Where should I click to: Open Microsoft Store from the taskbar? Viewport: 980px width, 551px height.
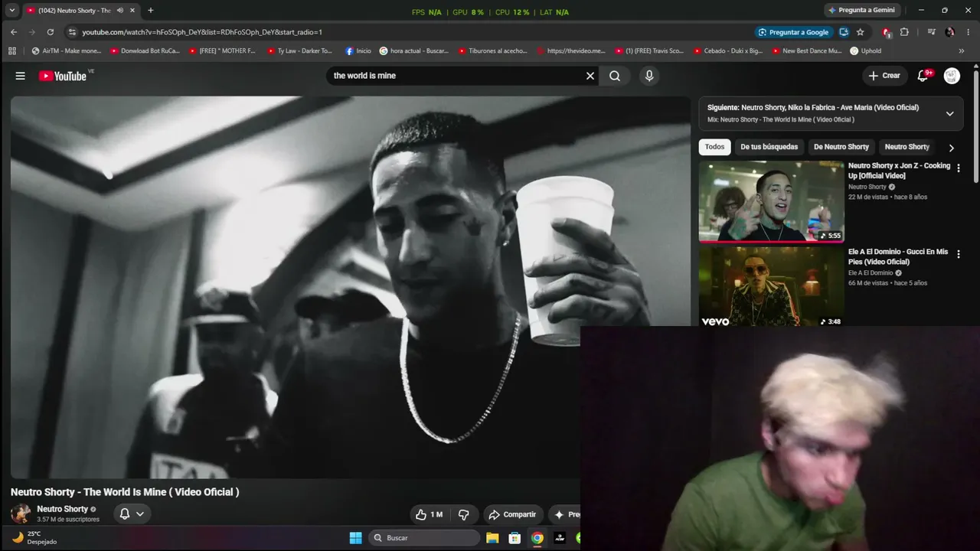pos(515,538)
